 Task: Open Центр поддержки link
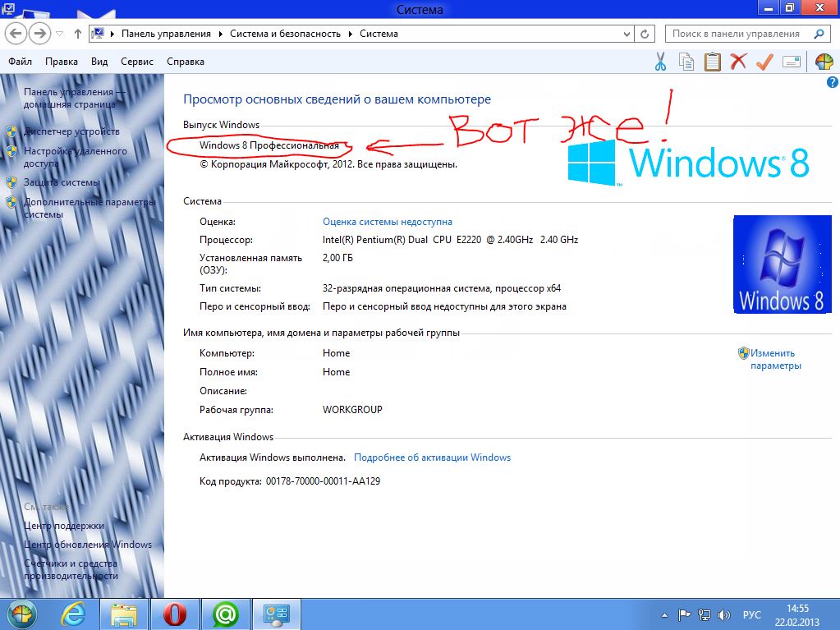coord(64,526)
